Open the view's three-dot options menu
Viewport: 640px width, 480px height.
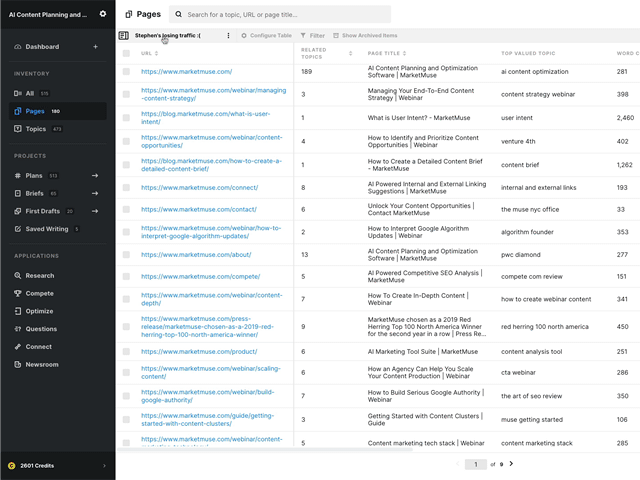pyautogui.click(x=228, y=36)
